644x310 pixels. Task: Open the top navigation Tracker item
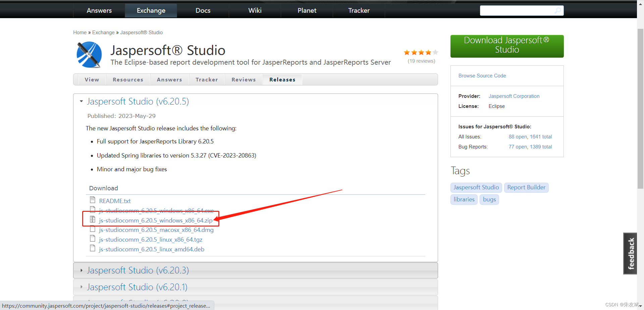point(359,10)
